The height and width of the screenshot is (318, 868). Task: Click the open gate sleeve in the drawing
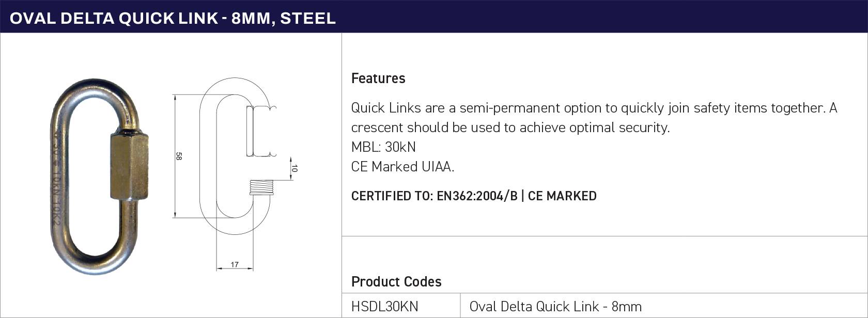(261, 131)
